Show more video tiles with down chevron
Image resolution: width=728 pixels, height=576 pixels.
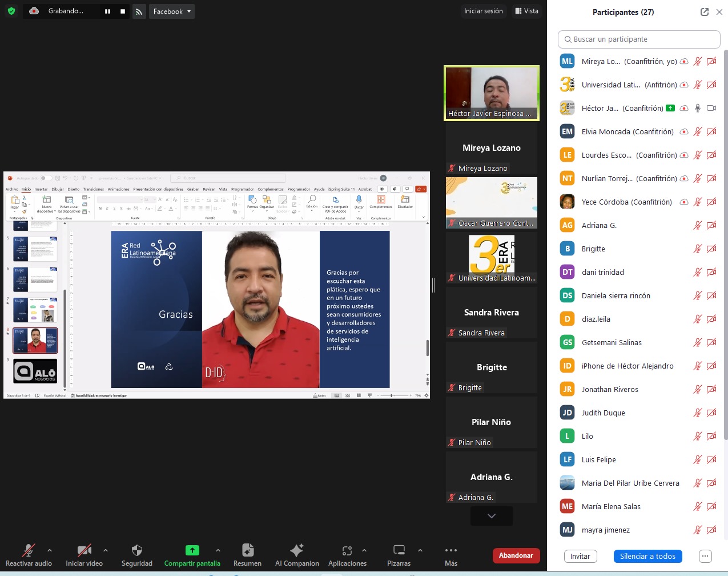pos(491,516)
